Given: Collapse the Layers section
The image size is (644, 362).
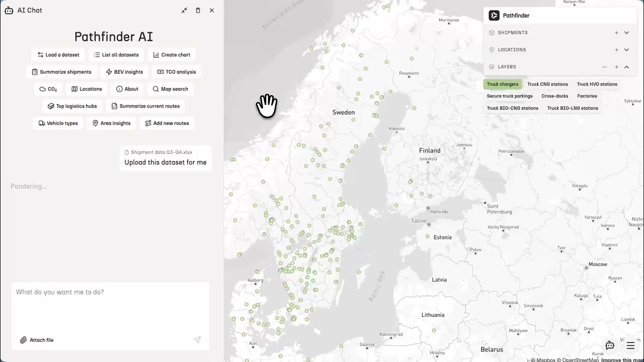Looking at the screenshot, I should [x=626, y=67].
